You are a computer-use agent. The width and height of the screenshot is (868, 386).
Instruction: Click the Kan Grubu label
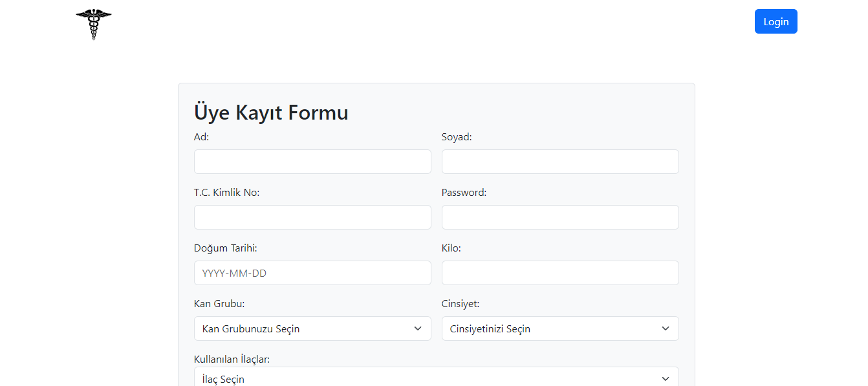[219, 304]
